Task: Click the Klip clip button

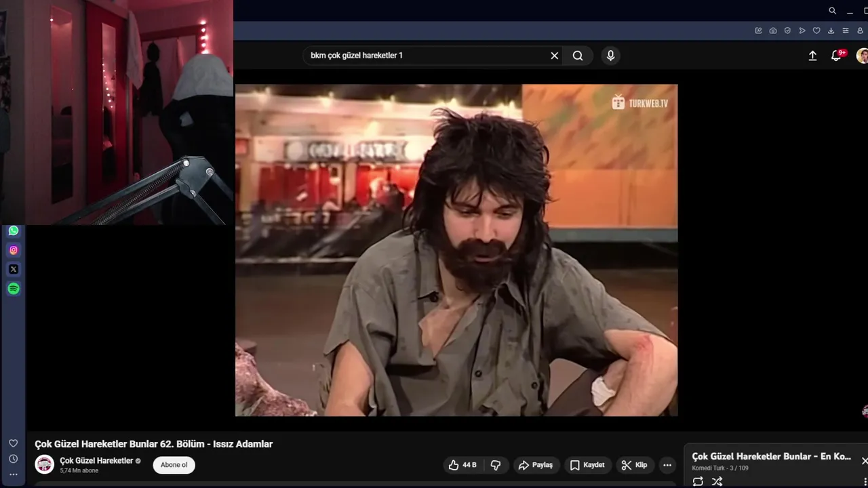Action: click(x=634, y=465)
